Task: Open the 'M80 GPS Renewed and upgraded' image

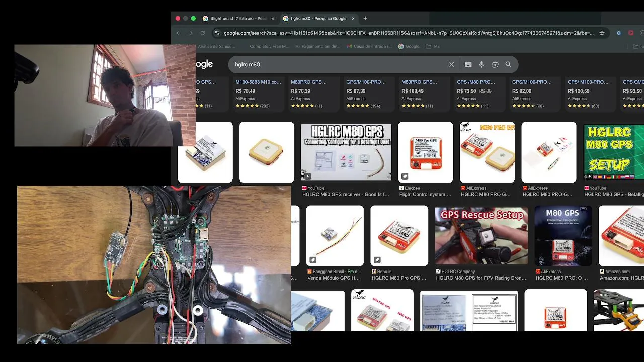Action: (563, 236)
